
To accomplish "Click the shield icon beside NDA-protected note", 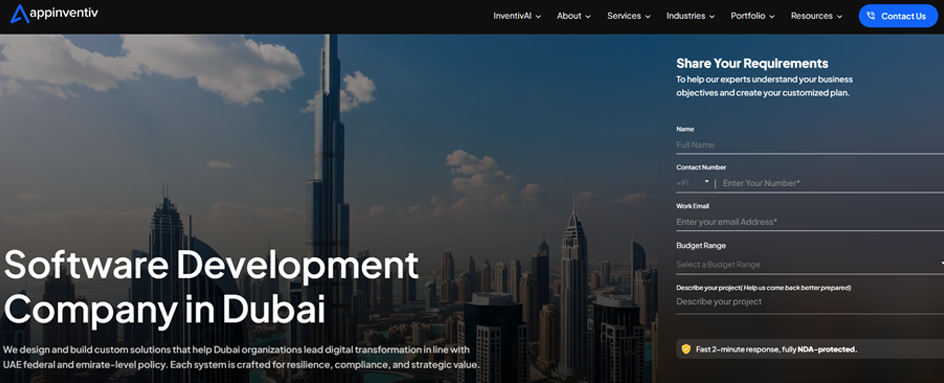I will click(x=686, y=349).
